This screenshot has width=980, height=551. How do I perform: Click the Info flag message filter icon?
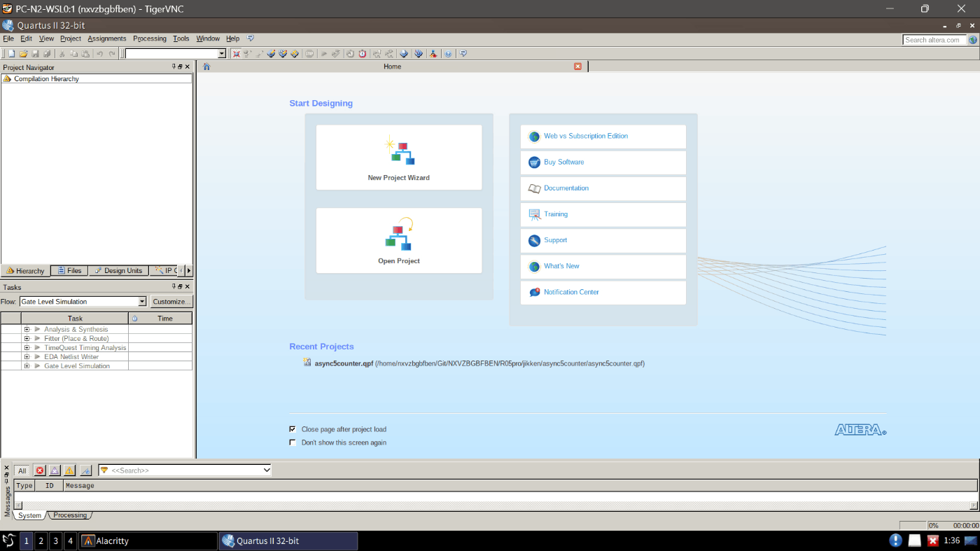pos(85,470)
